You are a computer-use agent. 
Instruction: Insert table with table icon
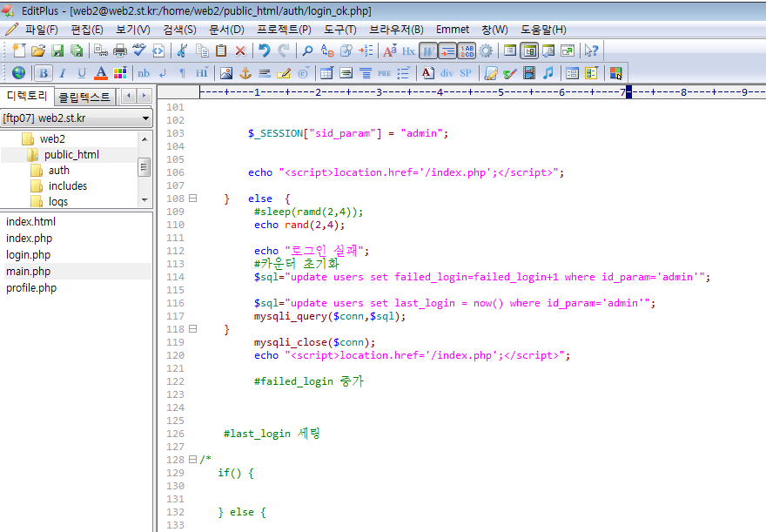pyautogui.click(x=326, y=73)
